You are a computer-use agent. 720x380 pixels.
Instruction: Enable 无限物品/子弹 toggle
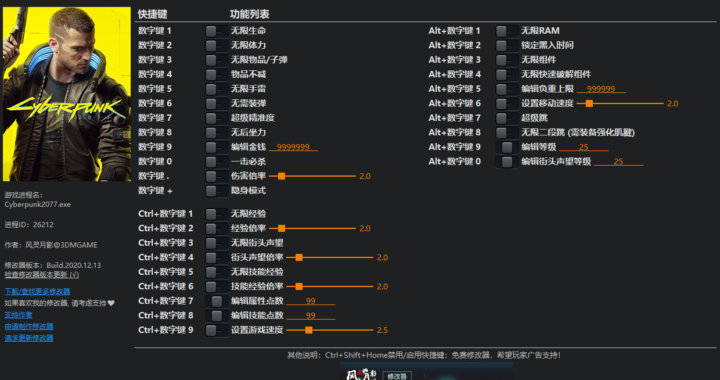point(216,60)
